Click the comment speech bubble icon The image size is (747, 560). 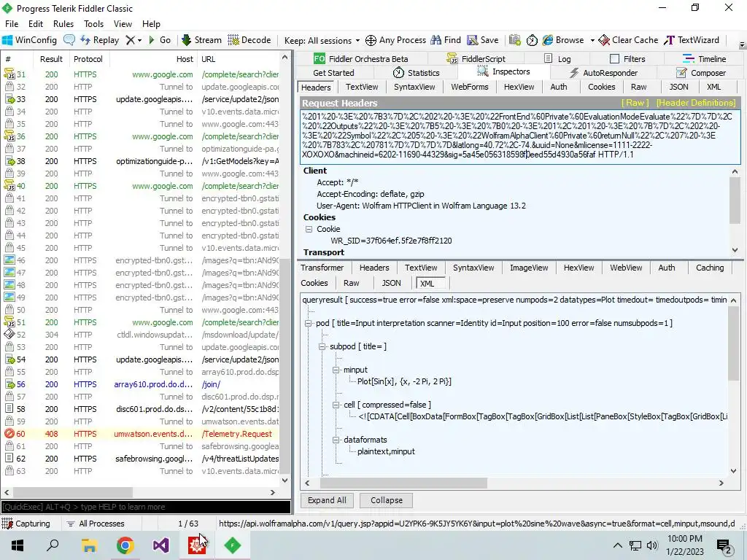coord(69,40)
